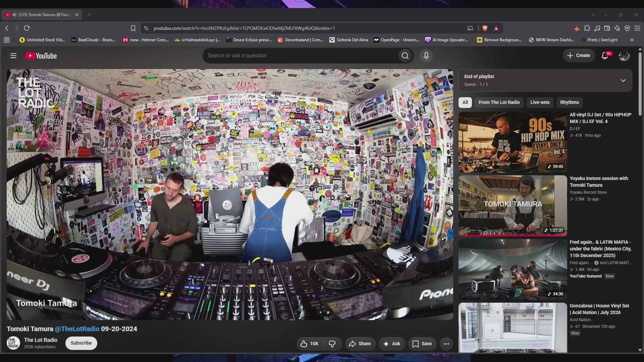The height and width of the screenshot is (362, 644).
Task: Click the Share button
Action: 360,344
